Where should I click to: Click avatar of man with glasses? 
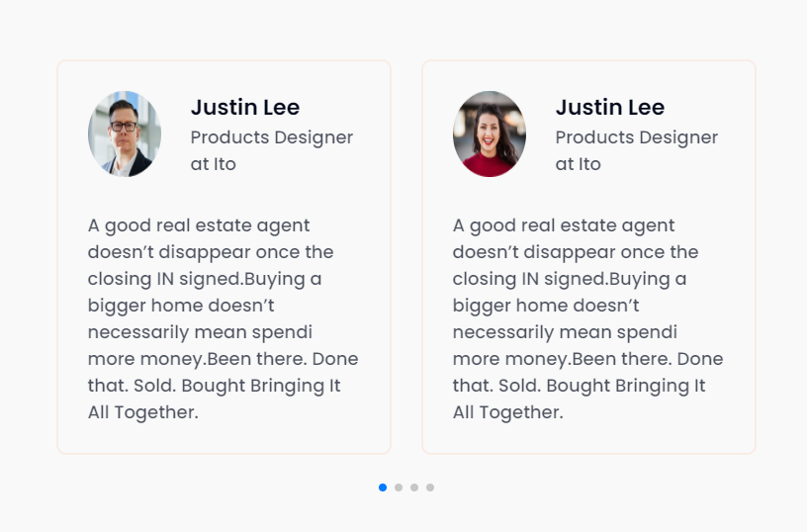click(125, 133)
